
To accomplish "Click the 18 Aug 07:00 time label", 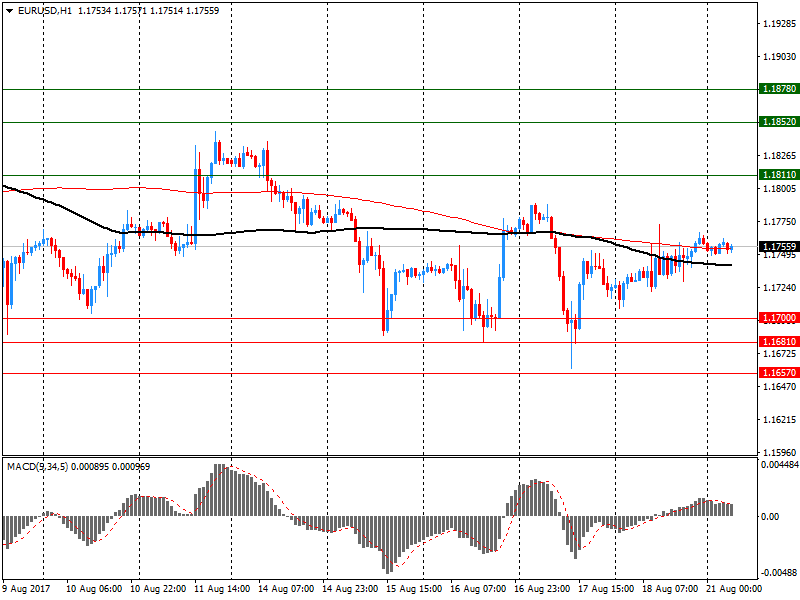I will pos(670,589).
